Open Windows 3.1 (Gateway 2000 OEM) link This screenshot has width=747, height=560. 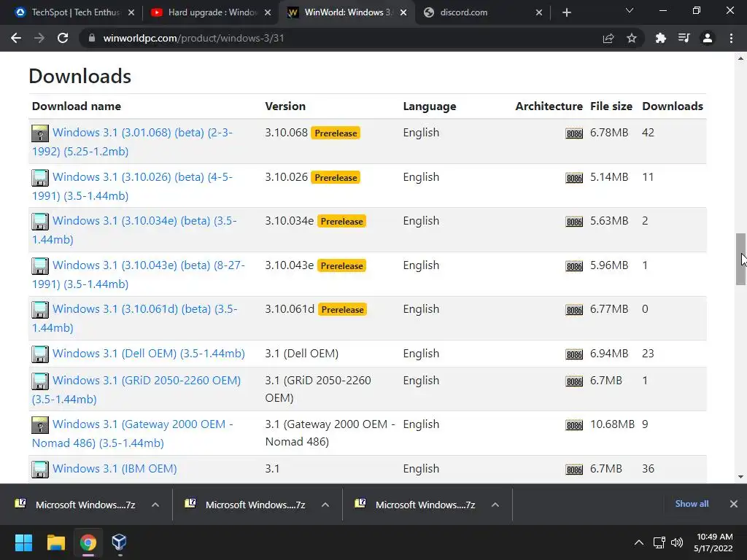(x=133, y=433)
